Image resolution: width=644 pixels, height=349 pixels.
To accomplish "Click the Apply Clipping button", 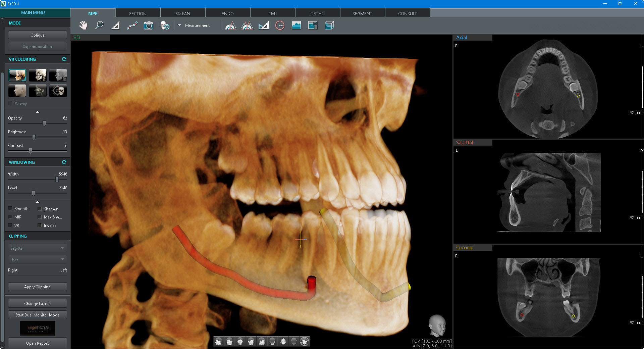I will click(x=37, y=287).
